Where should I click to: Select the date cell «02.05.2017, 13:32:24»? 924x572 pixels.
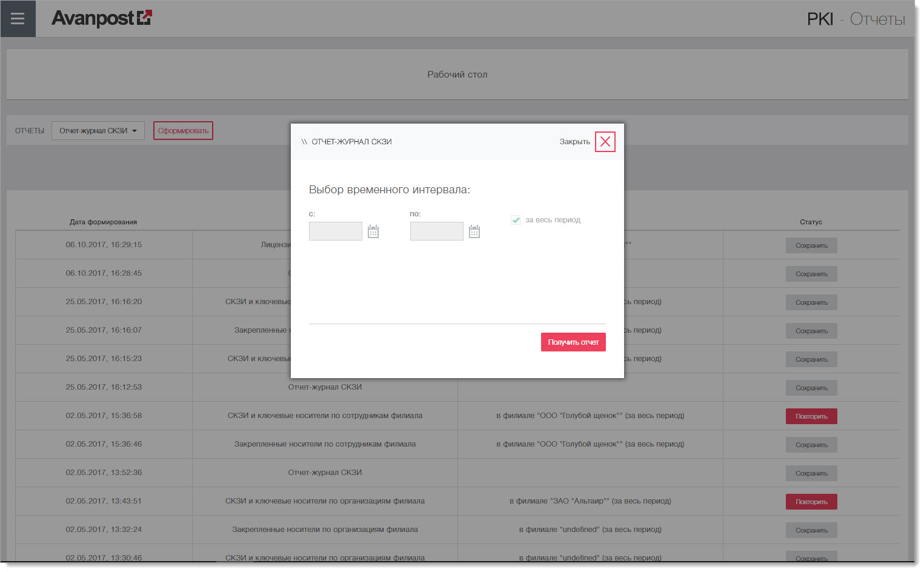pyautogui.click(x=104, y=530)
